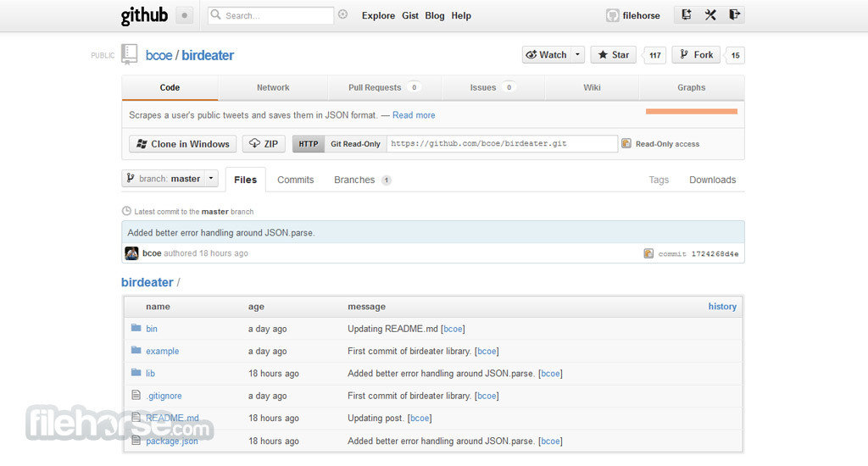Open the filehorse profile link
Viewport: 868px width, 466px height.
pos(641,15)
